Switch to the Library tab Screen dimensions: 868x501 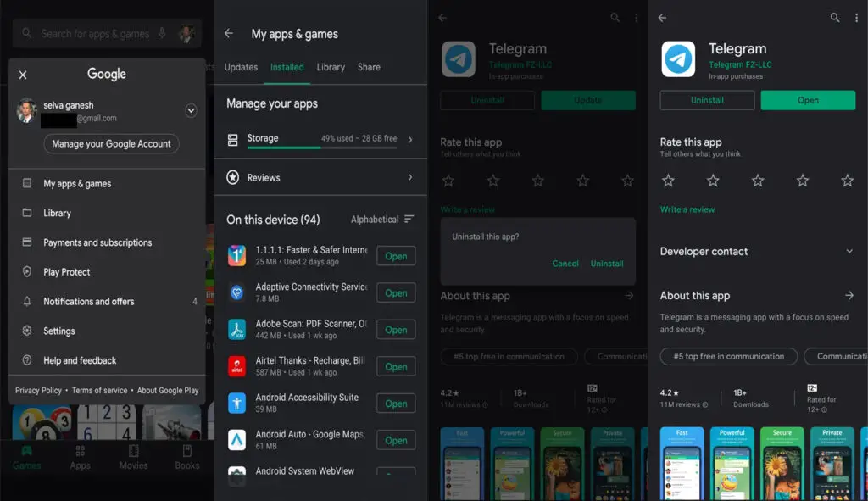(331, 68)
